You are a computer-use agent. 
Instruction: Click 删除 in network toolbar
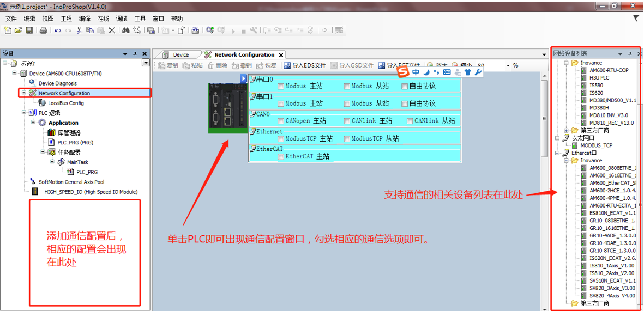217,65
